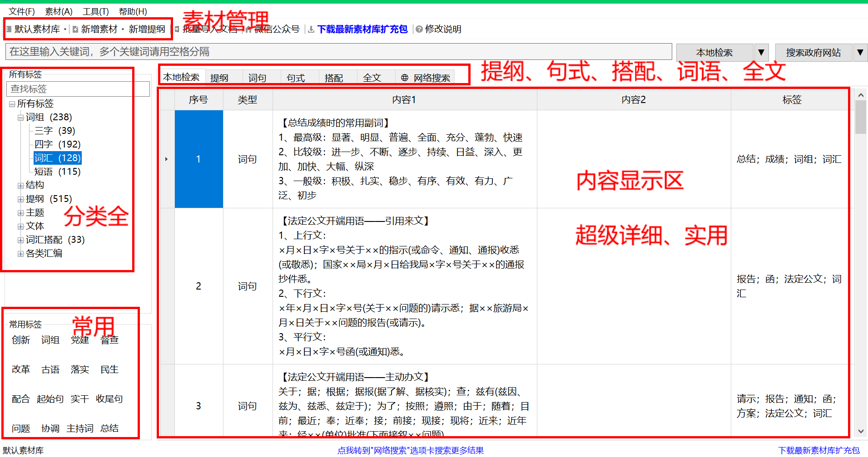This screenshot has height=457, width=868.
Task: Click the 内容1 column header
Action: point(404,100)
